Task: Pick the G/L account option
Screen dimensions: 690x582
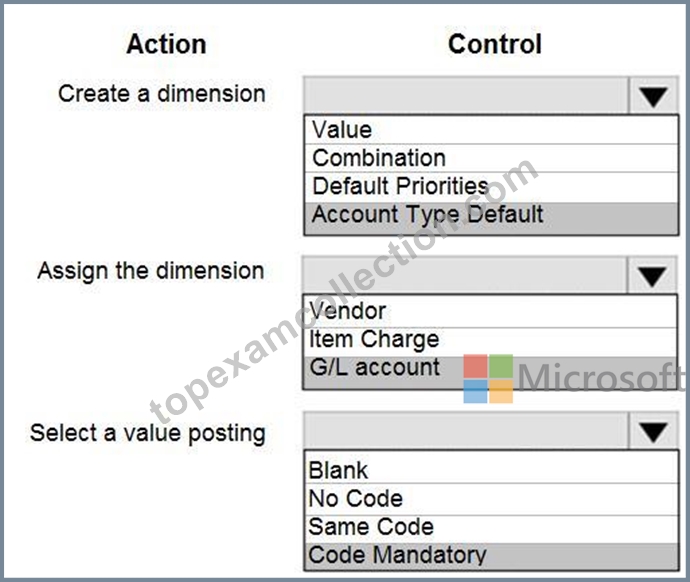Action: click(x=490, y=372)
